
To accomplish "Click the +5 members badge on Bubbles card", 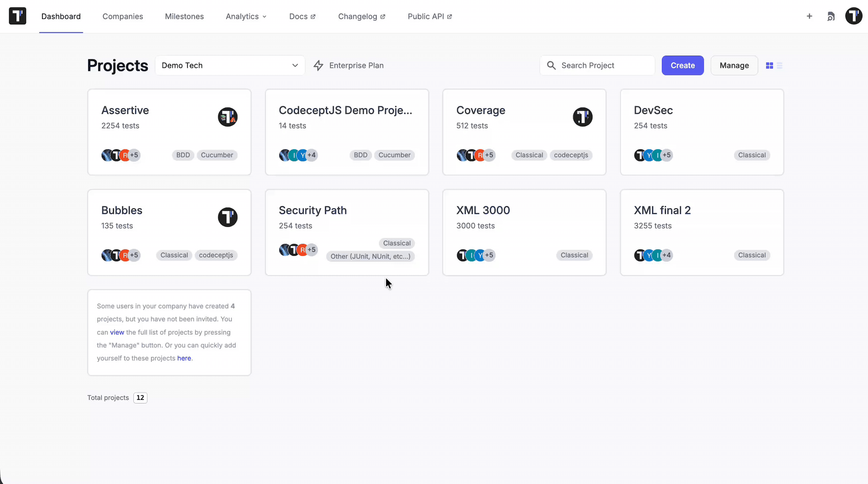I will pyautogui.click(x=134, y=255).
